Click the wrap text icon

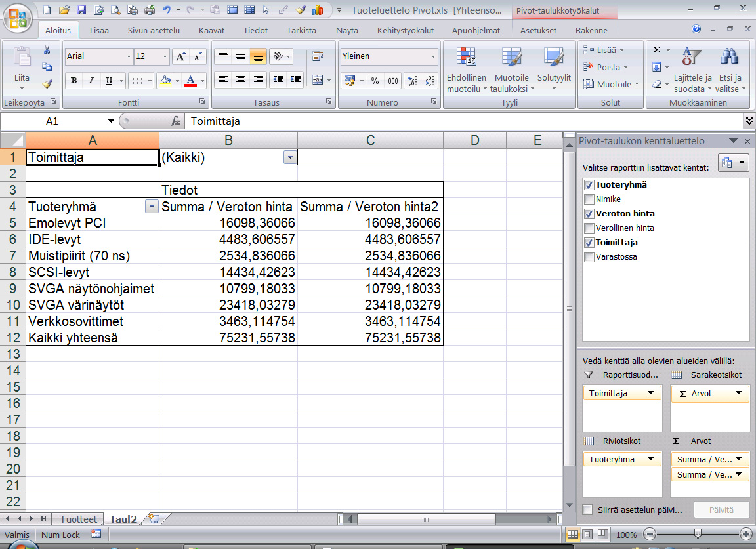(317, 57)
